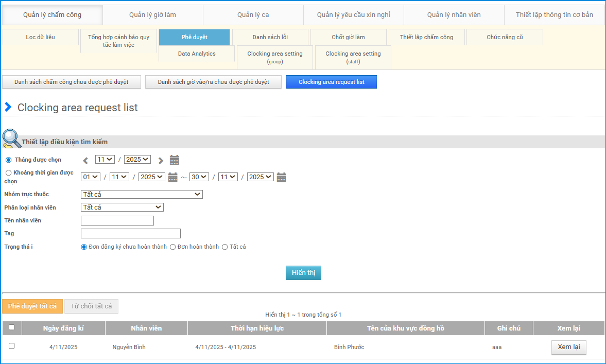This screenshot has height=364, width=606.
Task: Click 'Xem lại' button in request row
Action: coord(568,347)
